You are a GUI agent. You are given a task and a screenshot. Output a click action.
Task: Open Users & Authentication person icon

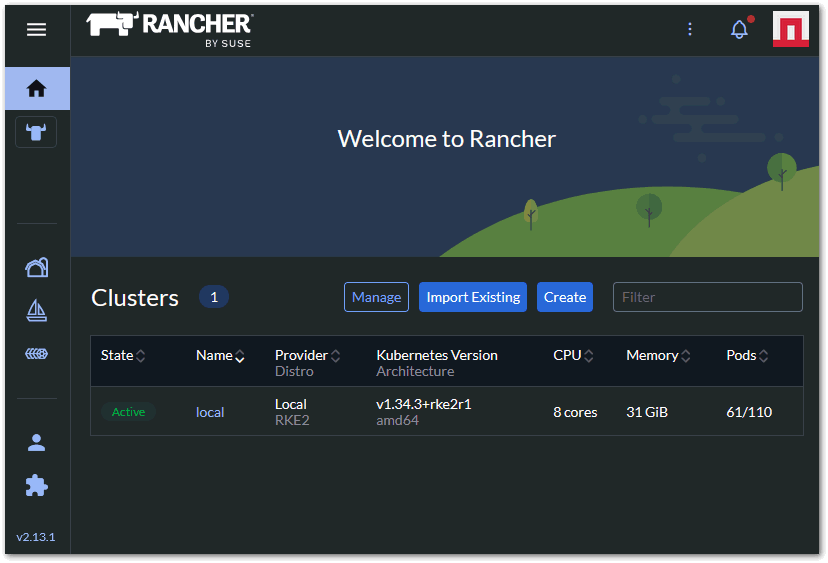[x=36, y=443]
